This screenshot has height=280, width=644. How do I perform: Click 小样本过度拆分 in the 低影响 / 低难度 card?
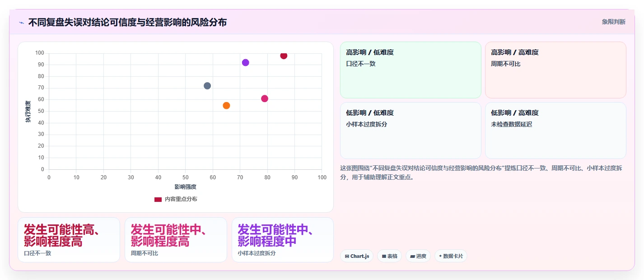pos(367,124)
